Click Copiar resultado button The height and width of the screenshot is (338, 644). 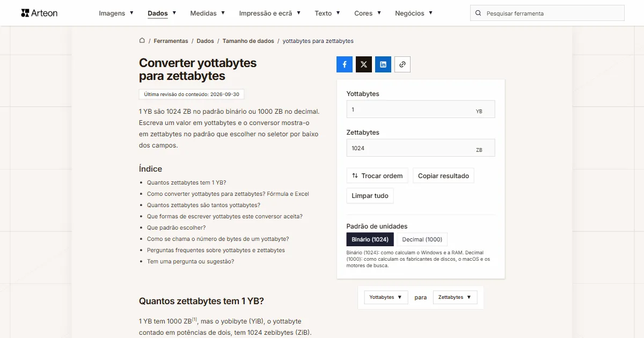tap(443, 176)
